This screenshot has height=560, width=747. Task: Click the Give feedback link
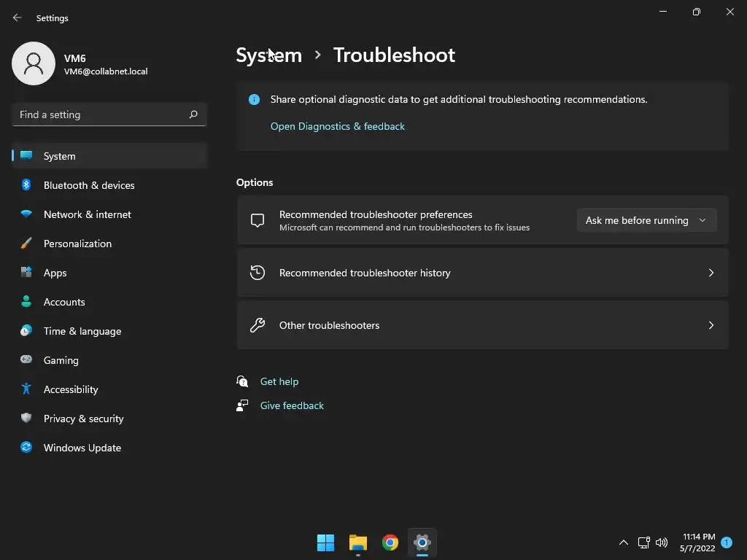[x=292, y=405]
